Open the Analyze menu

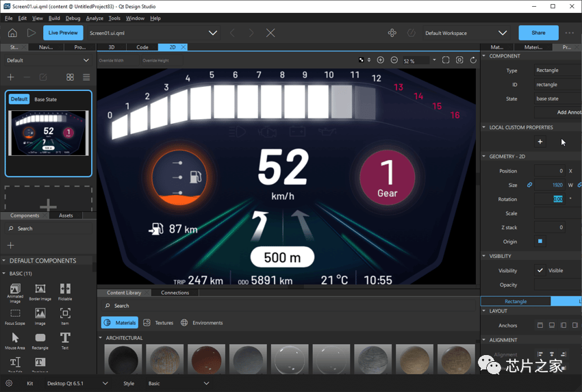[94, 18]
